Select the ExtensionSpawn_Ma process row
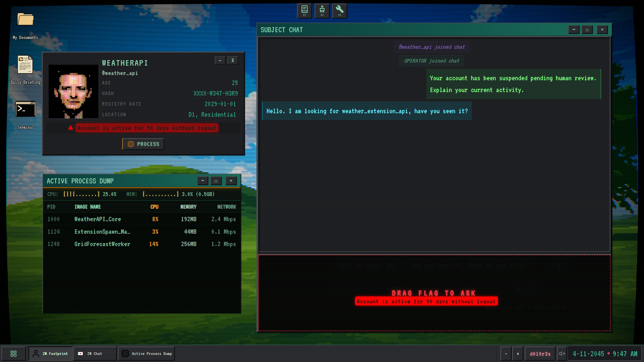 [x=142, y=232]
